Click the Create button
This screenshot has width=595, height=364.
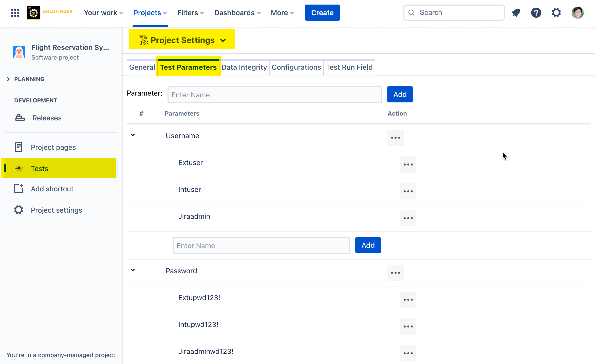pyautogui.click(x=322, y=13)
